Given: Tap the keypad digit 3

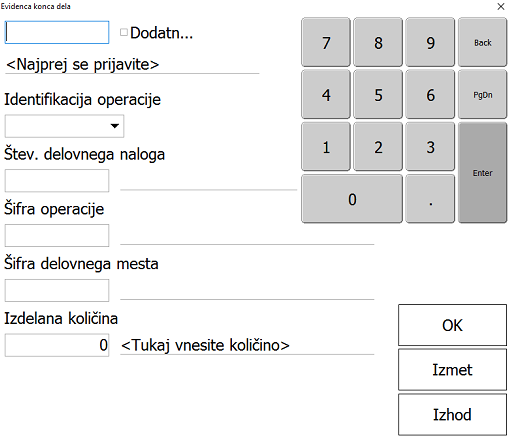Looking at the screenshot, I should click(430, 147).
